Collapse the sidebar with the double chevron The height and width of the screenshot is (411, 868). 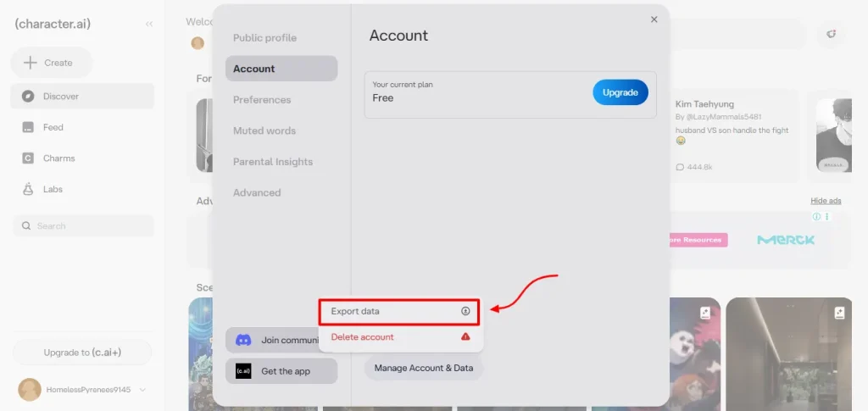point(149,24)
